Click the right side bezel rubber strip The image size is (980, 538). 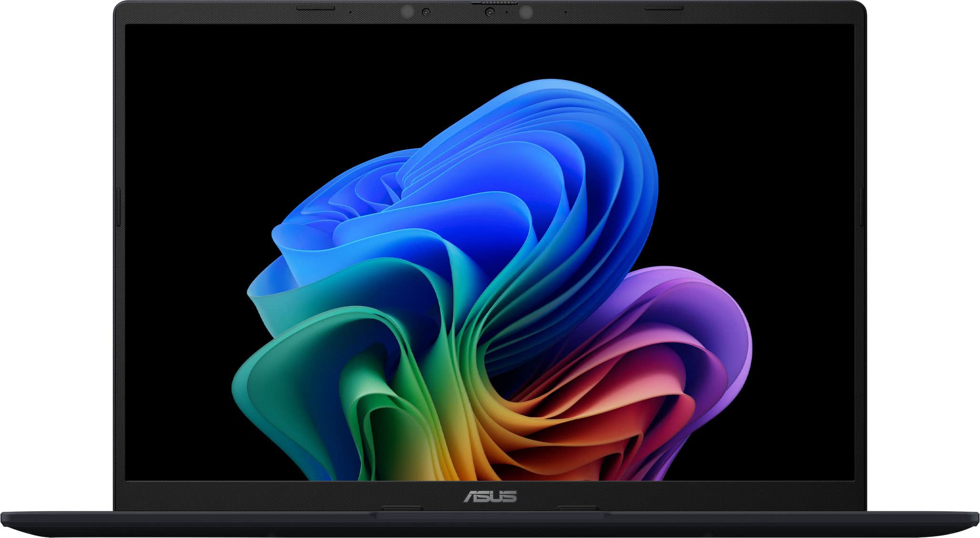(861, 207)
